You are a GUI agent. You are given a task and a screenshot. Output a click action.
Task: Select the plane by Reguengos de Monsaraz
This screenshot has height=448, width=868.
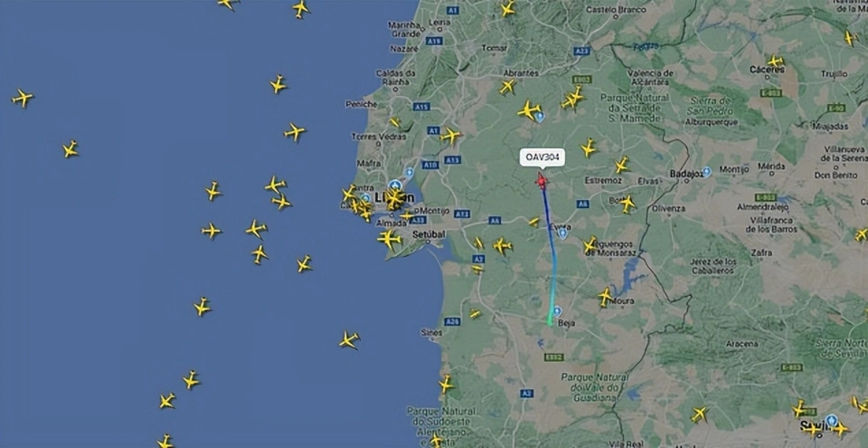(590, 244)
